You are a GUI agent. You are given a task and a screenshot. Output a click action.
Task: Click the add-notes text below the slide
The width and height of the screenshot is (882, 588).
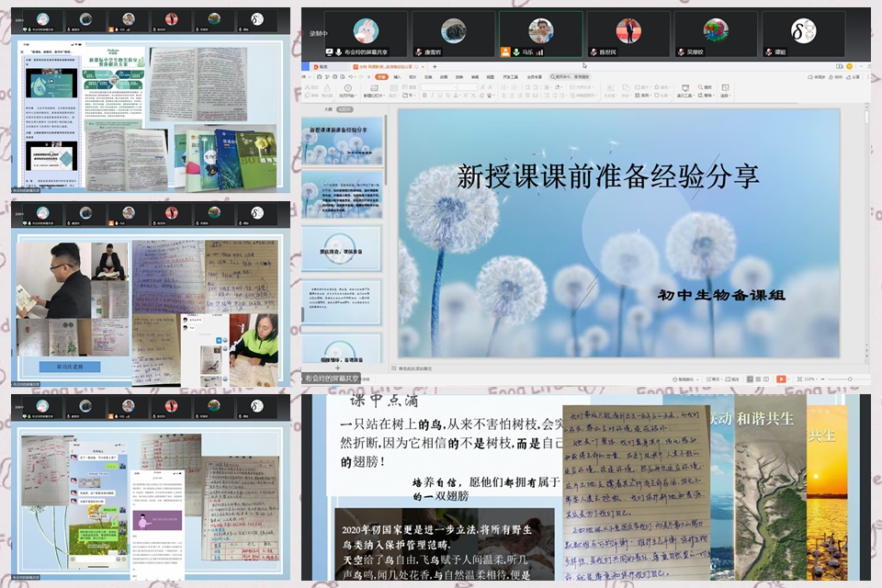tap(415, 368)
